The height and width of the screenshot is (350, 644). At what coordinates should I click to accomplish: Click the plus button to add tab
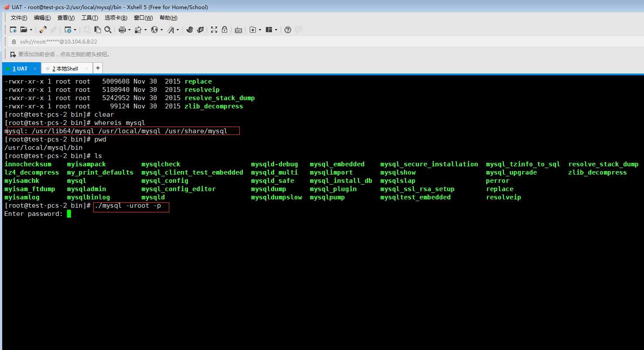coord(98,68)
